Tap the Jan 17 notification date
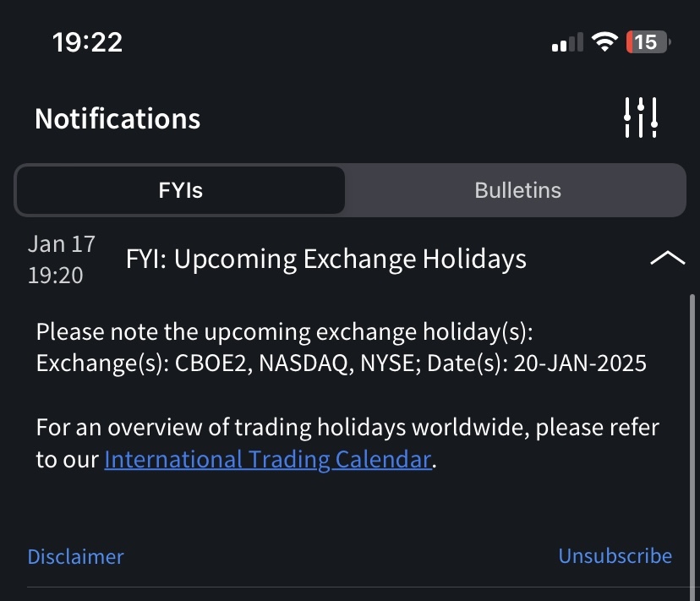 coord(61,244)
